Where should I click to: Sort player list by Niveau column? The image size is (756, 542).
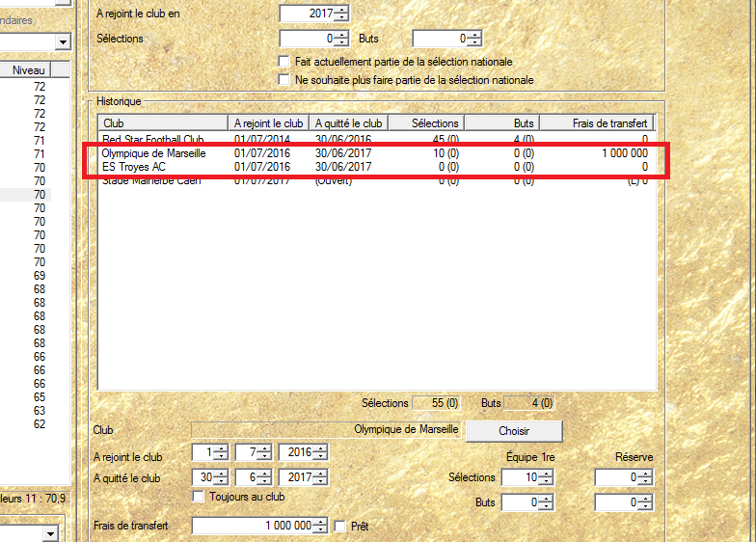click(x=25, y=69)
